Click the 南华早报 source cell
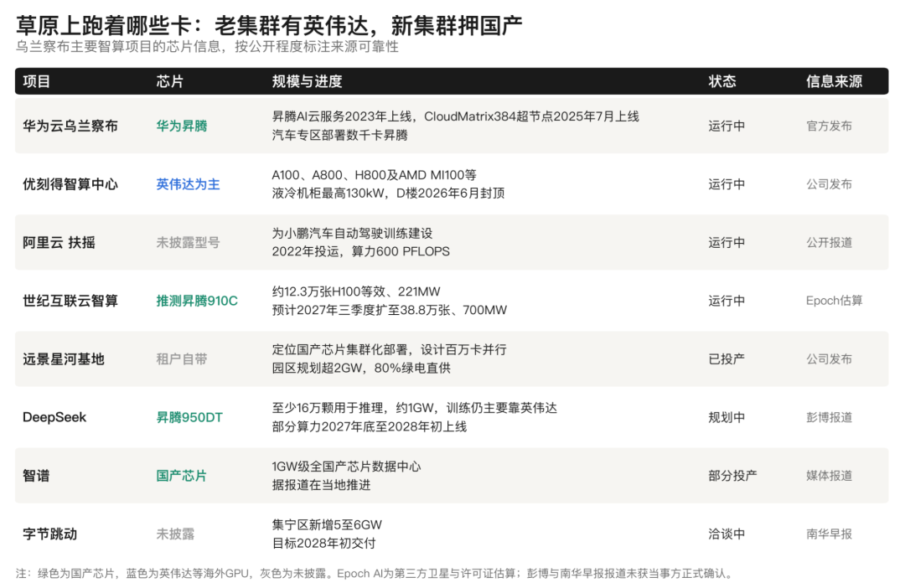 click(829, 534)
